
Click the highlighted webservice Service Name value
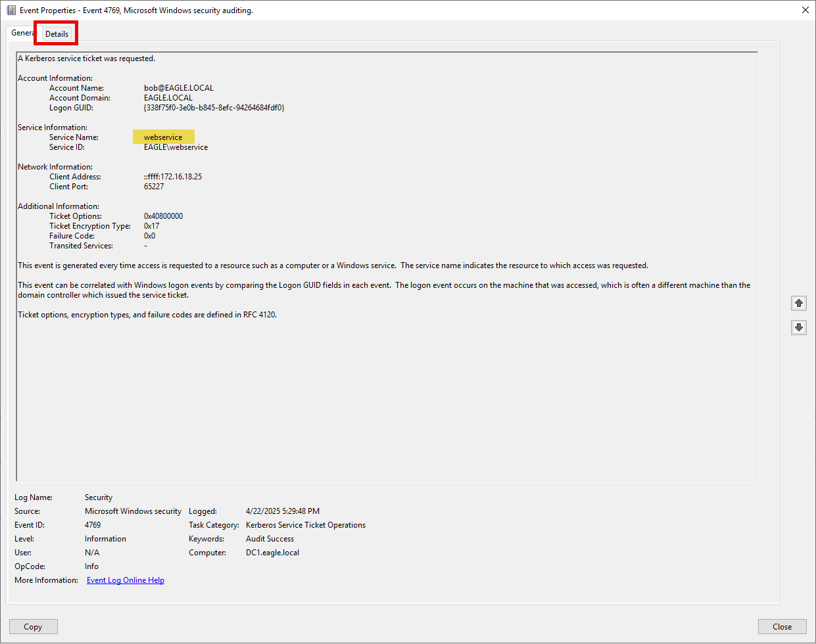click(163, 137)
